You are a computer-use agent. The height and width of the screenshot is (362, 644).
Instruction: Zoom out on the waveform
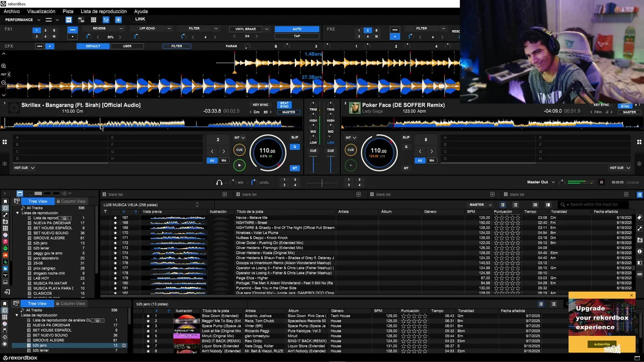(x=4, y=82)
